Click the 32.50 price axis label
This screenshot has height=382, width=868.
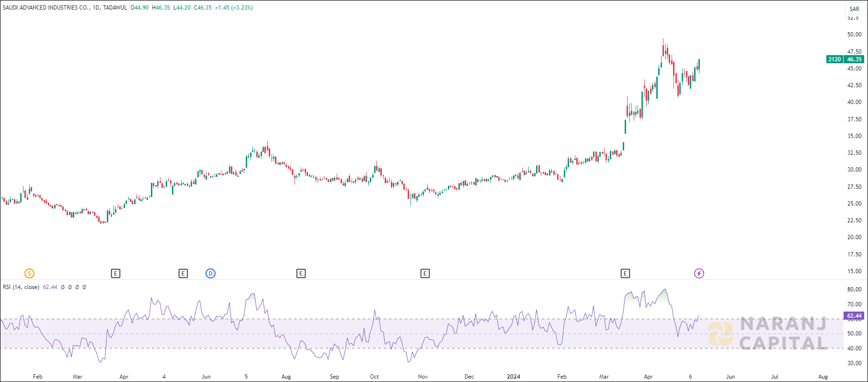click(x=854, y=153)
